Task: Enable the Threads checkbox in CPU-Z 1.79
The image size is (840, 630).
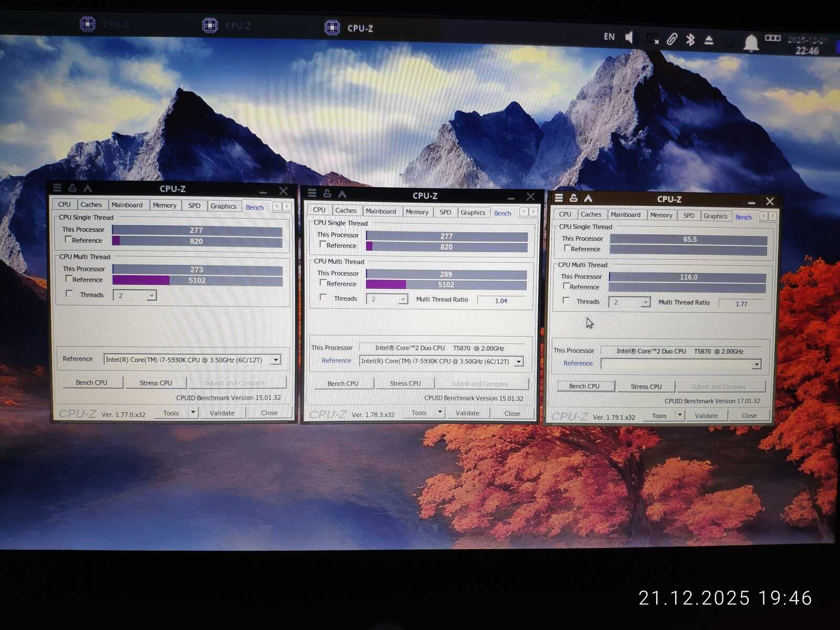Action: [x=566, y=300]
